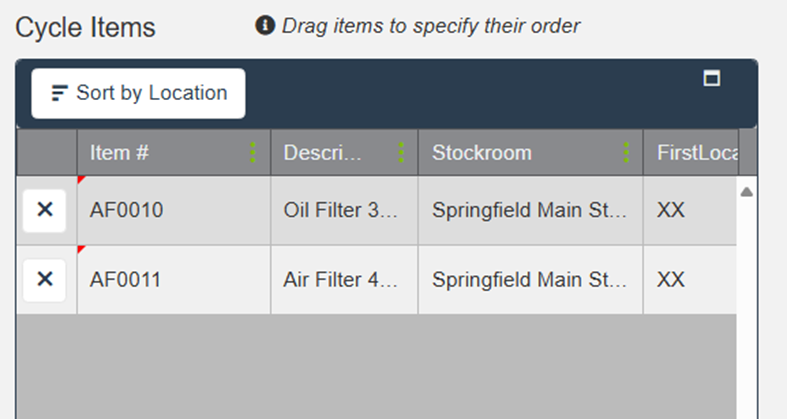Screen dimensions: 787x419
Task: Open Item # column options menu
Action: click(x=253, y=153)
